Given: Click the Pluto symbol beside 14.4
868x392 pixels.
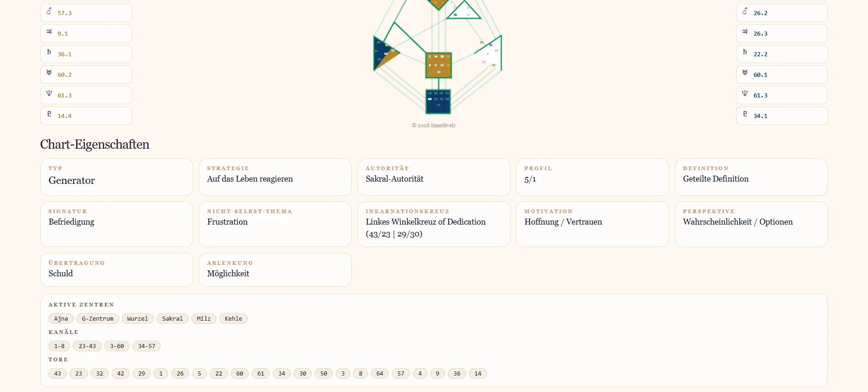Looking at the screenshot, I should [49, 114].
